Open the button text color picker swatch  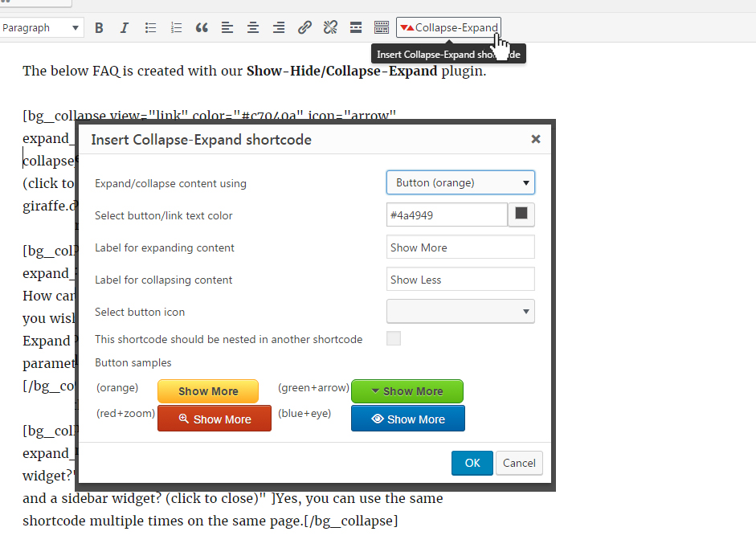coord(519,215)
